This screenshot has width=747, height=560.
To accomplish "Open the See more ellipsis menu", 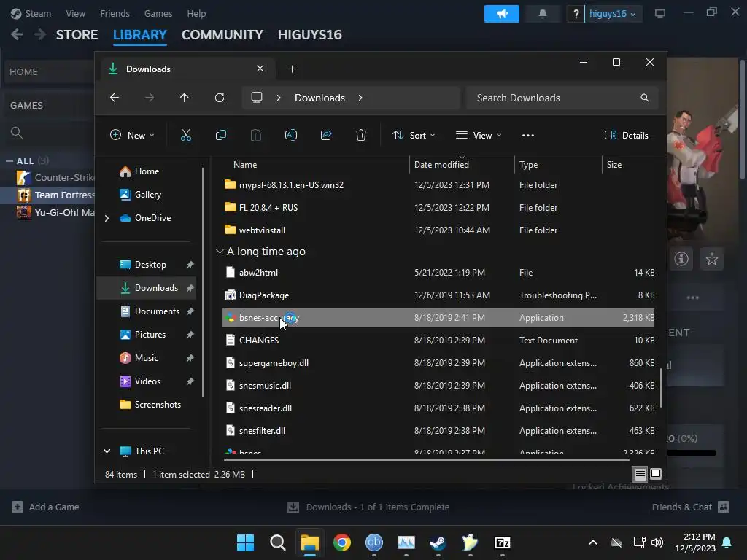I will pyautogui.click(x=528, y=135).
